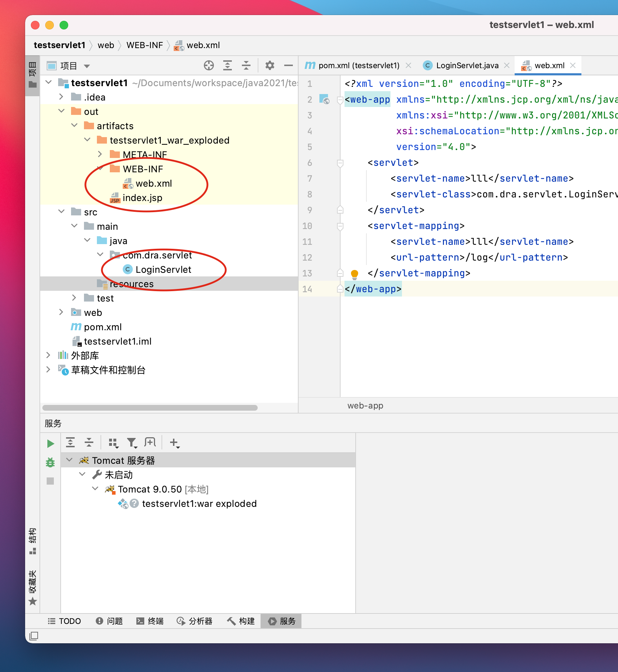Select index.jsp in the project tree
Image resolution: width=618 pixels, height=672 pixels.
click(x=142, y=198)
